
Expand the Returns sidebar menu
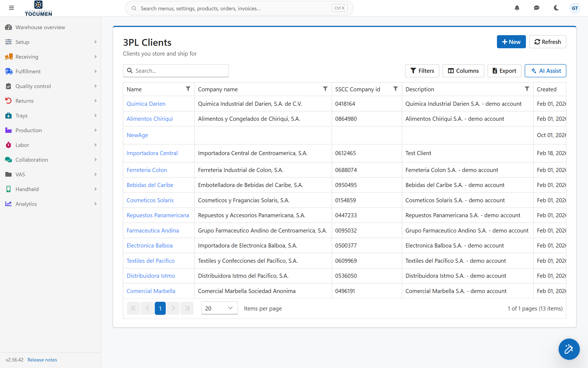point(50,101)
